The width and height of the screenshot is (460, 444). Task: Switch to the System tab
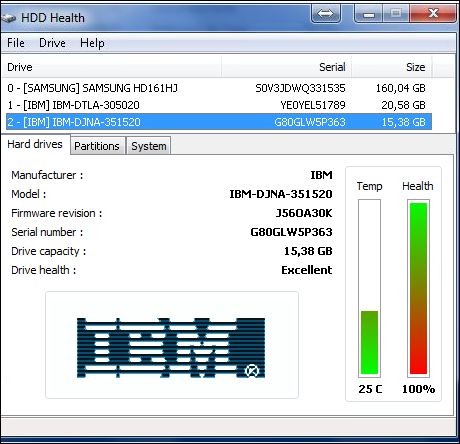(x=149, y=146)
